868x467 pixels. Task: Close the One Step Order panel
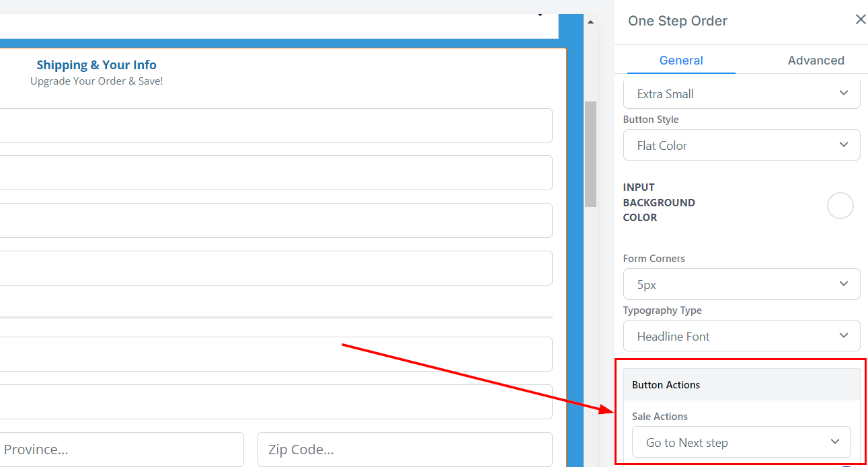point(860,20)
